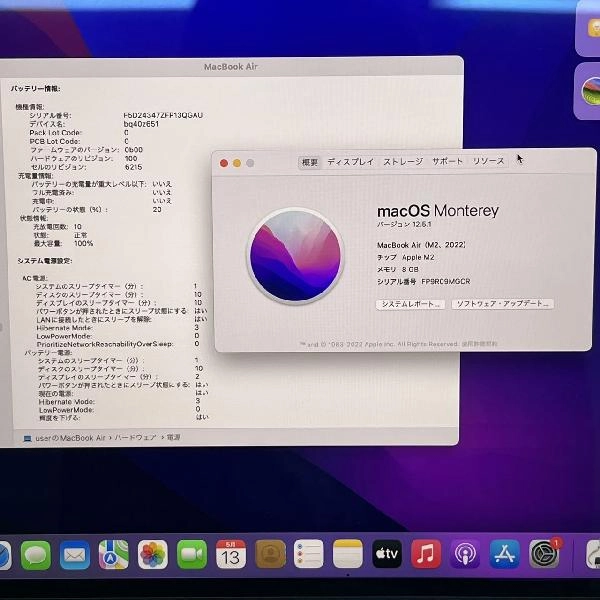600x600 pixels.
Task: Select serial number FP9RC9MGCR text
Action: (x=446, y=282)
